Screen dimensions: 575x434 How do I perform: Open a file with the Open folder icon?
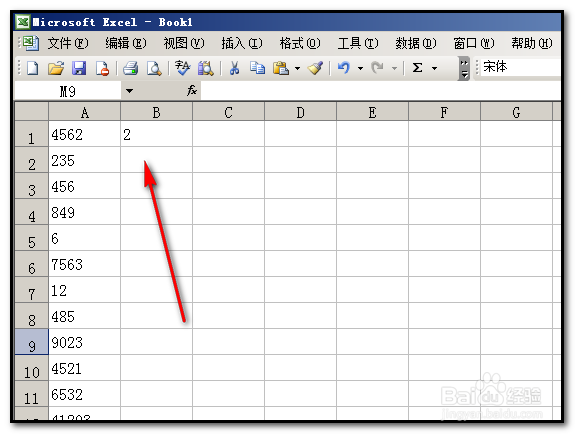(x=56, y=68)
